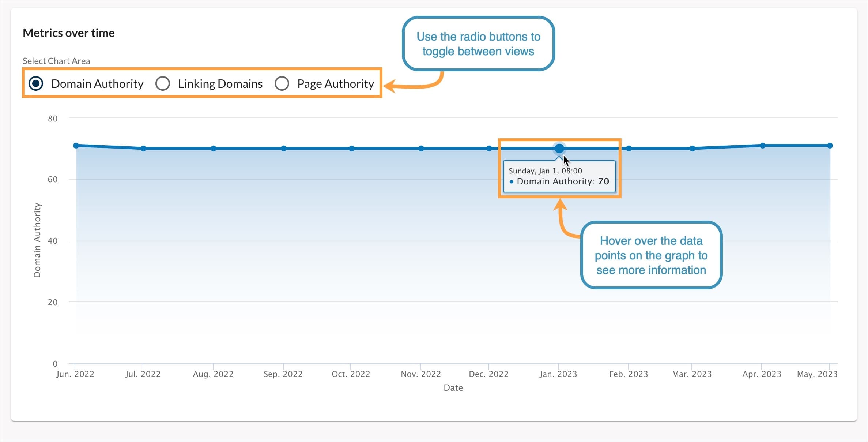This screenshot has width=868, height=442.
Task: Click the Oct. 2022 data point
Action: point(351,148)
